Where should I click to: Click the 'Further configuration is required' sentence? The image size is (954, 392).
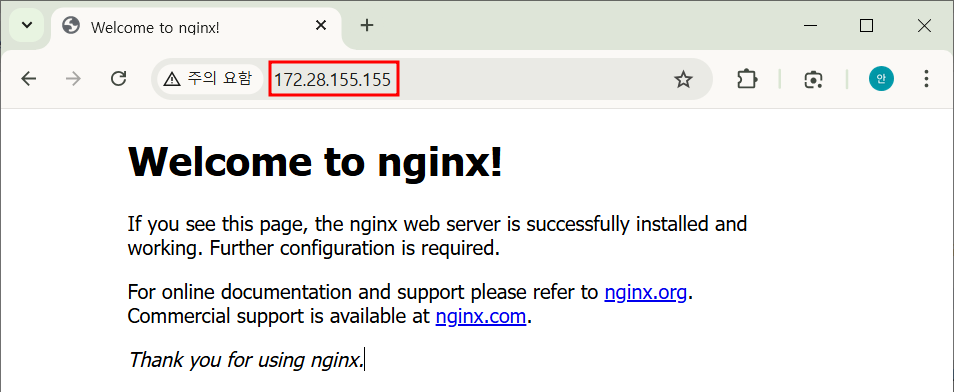tap(355, 249)
